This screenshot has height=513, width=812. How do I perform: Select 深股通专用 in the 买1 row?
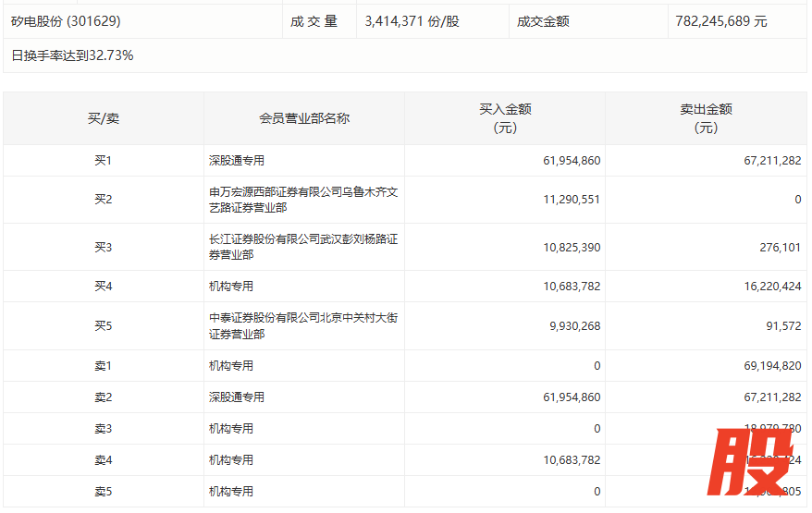click(237, 161)
